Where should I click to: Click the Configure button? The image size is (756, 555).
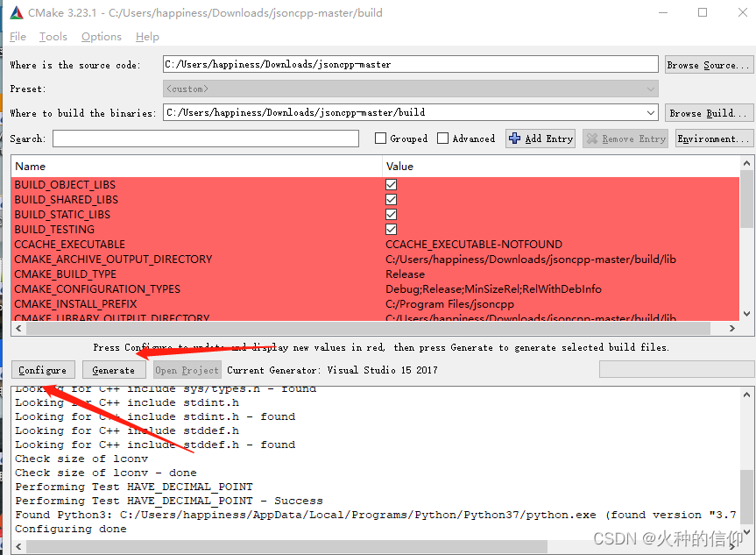(43, 370)
